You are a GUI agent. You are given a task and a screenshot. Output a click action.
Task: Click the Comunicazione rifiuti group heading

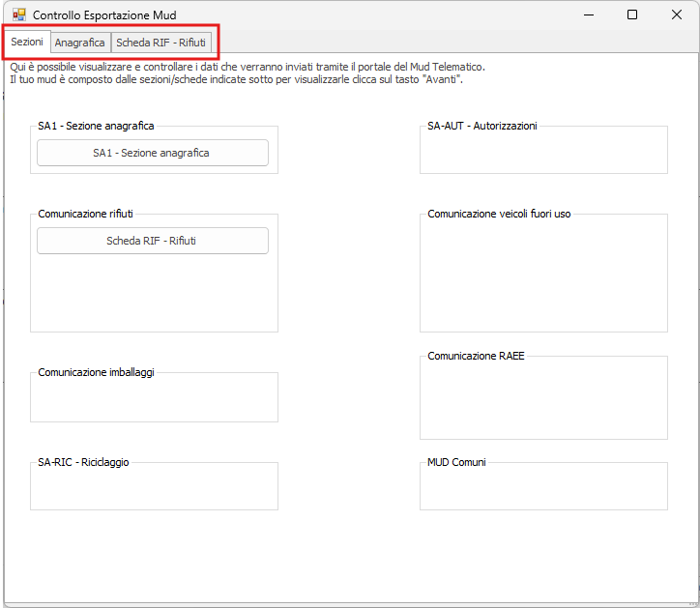(92, 214)
